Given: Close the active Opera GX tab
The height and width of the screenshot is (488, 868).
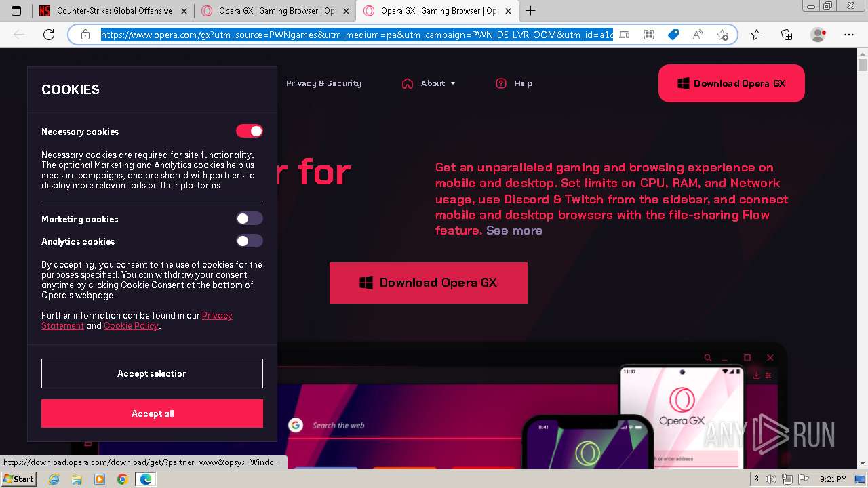Looking at the screenshot, I should pyautogui.click(x=508, y=11).
